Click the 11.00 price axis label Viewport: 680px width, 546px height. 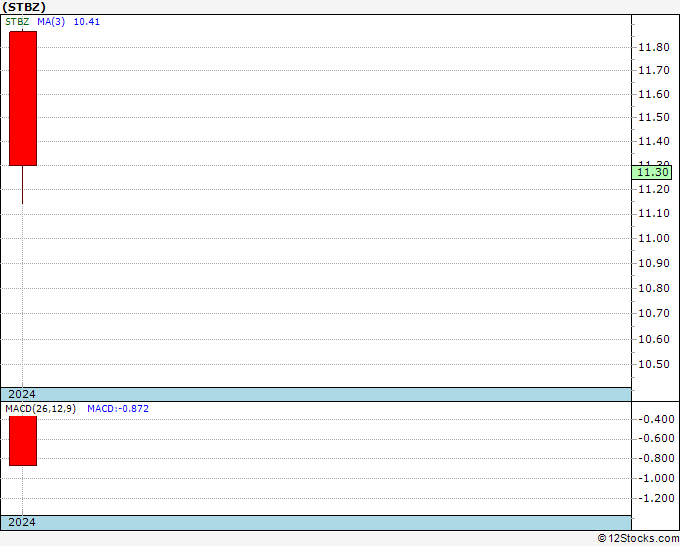pos(654,238)
